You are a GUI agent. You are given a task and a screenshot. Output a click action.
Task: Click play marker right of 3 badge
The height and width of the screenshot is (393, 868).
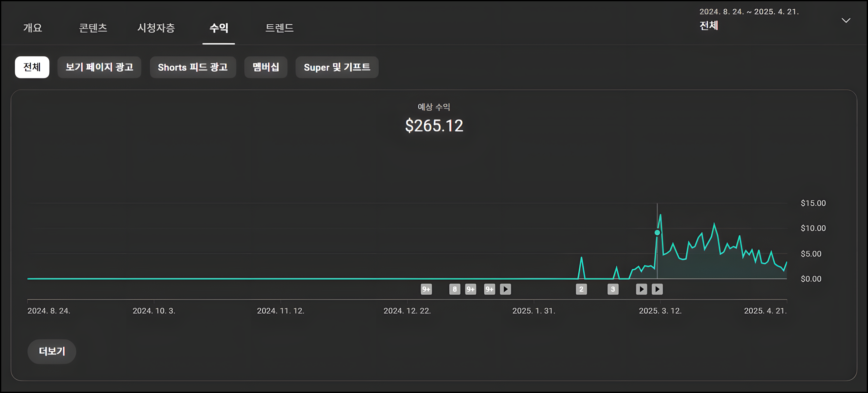641,289
